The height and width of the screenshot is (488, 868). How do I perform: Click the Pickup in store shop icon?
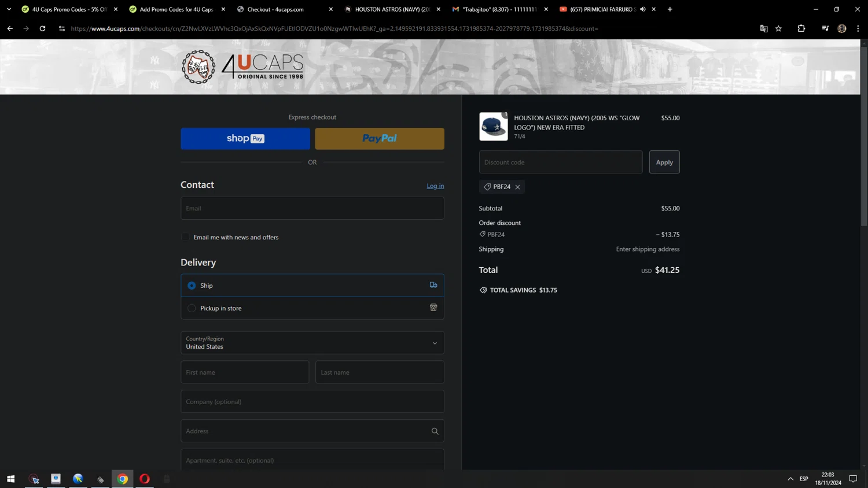pyautogui.click(x=433, y=308)
